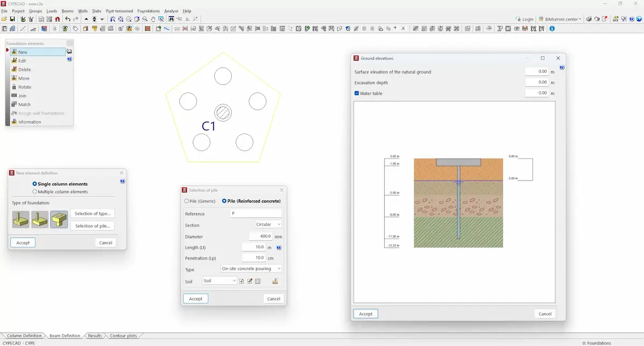Select Pile (Reinforced concrete) radio option
The height and width of the screenshot is (346, 644).
pyautogui.click(x=224, y=201)
